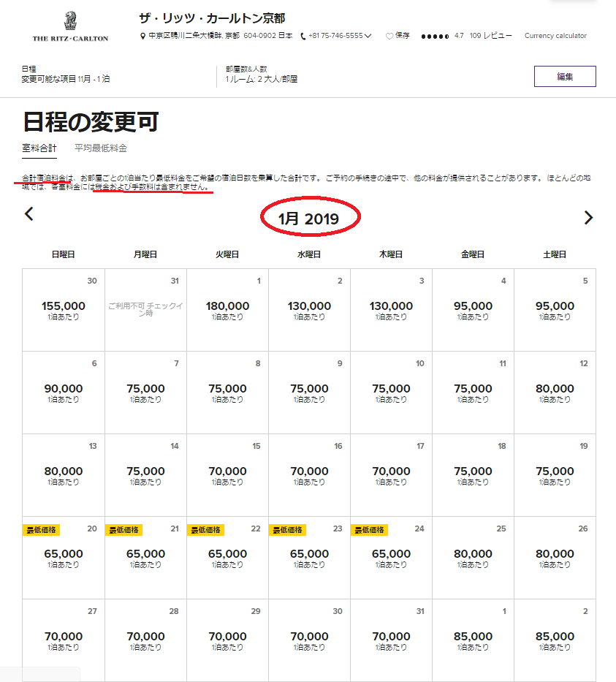The width and height of the screenshot is (616, 682).
Task: Select January 9 date cell
Action: click(309, 393)
